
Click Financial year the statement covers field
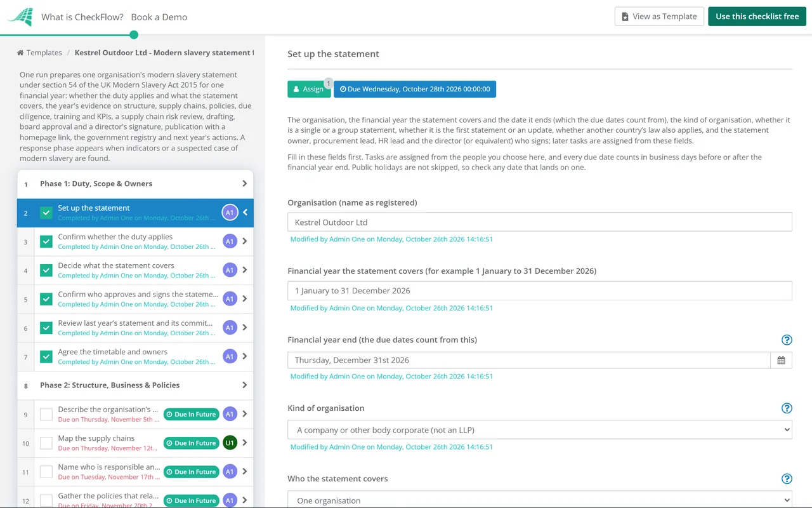pyautogui.click(x=540, y=291)
